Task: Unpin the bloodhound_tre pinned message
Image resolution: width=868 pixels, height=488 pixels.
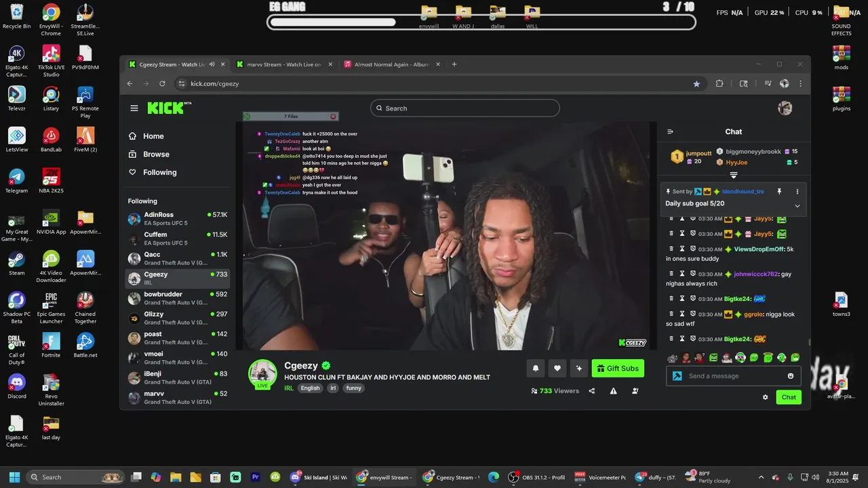Action: tap(779, 192)
